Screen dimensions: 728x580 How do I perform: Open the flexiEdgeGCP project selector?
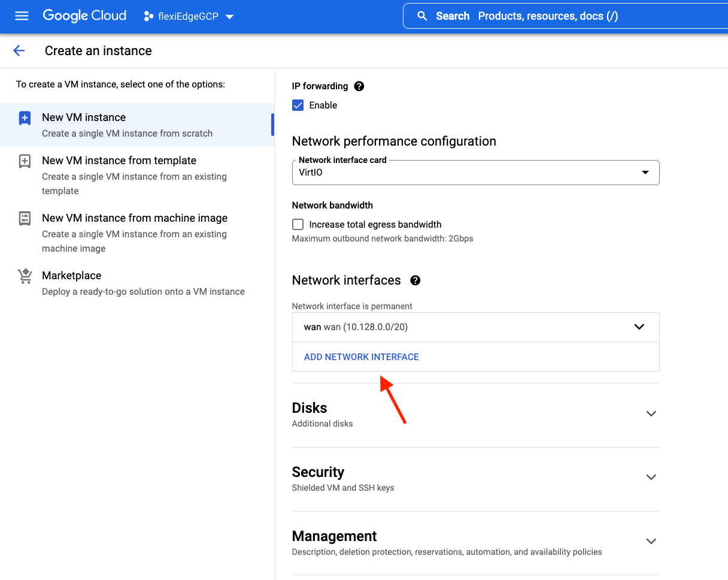click(189, 17)
